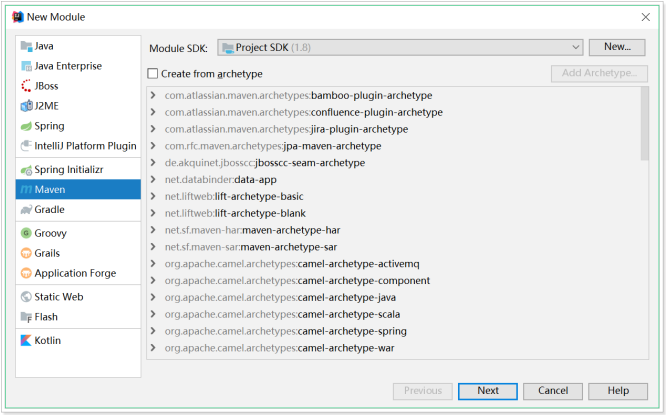Click the New... SDK button
Screen dimensions: 667x416
617,47
